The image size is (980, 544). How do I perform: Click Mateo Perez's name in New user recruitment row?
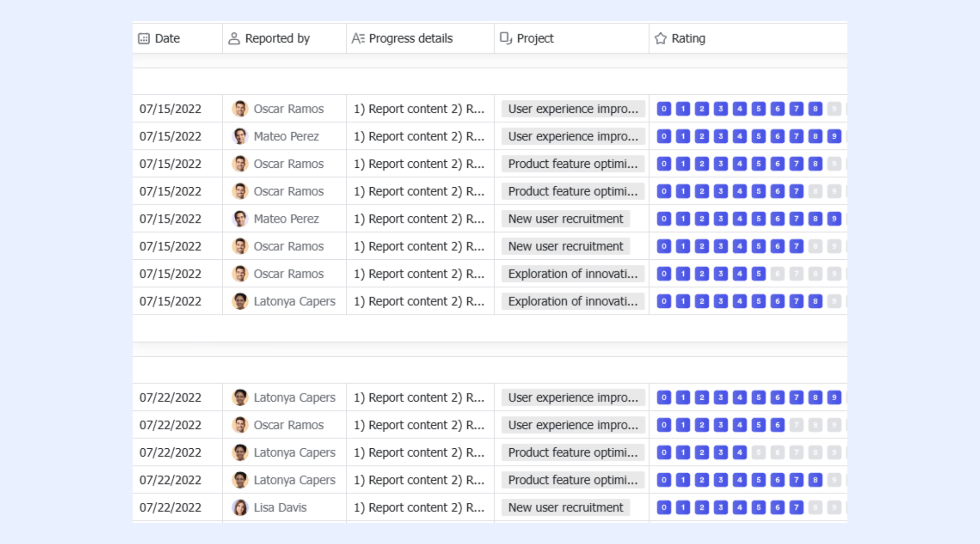point(286,219)
